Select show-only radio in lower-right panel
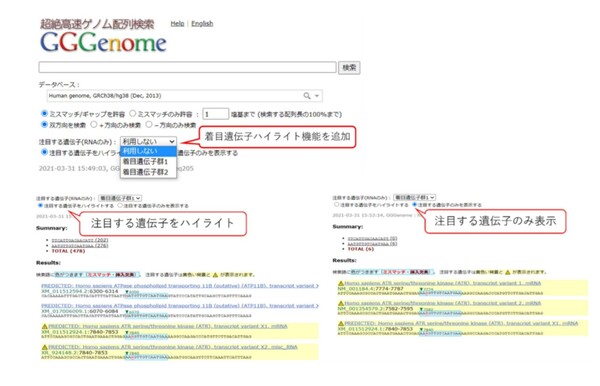This screenshot has width=600, height=386. pos(414,205)
